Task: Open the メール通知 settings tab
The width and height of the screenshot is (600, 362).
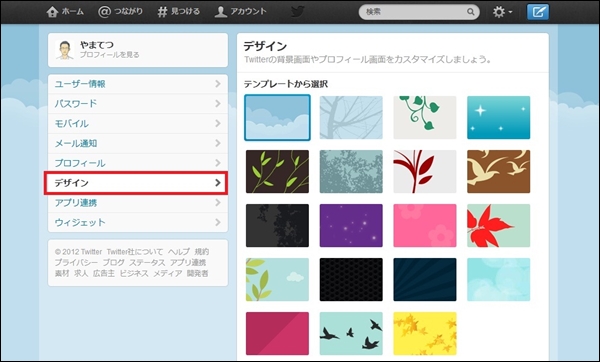Action: pyautogui.click(x=138, y=143)
